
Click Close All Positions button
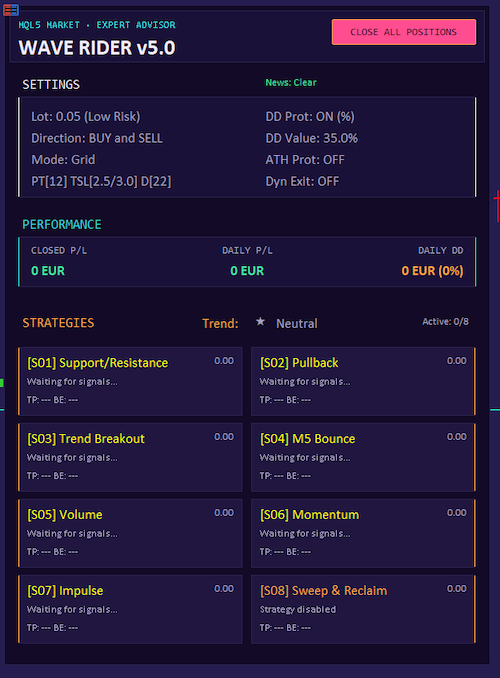404,32
